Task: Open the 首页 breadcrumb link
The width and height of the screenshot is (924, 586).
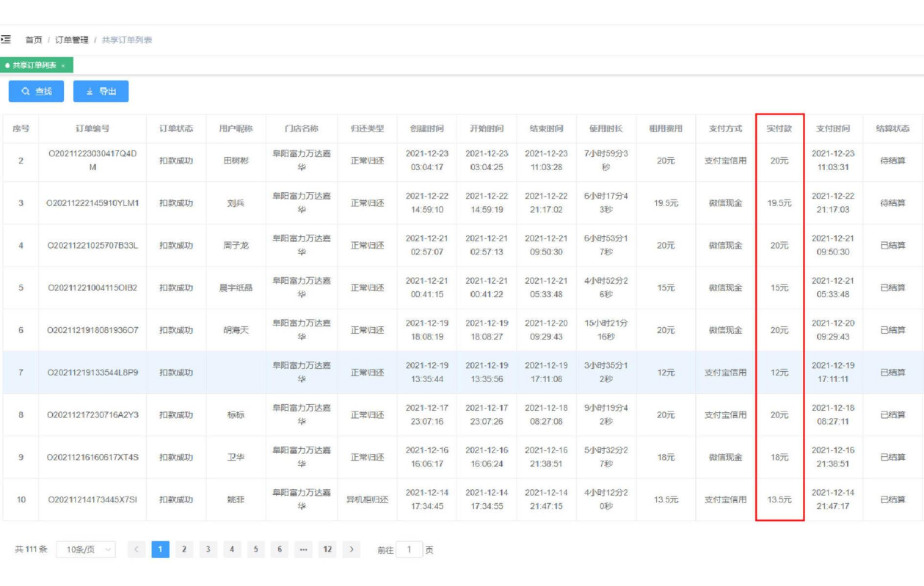Action: [x=34, y=40]
